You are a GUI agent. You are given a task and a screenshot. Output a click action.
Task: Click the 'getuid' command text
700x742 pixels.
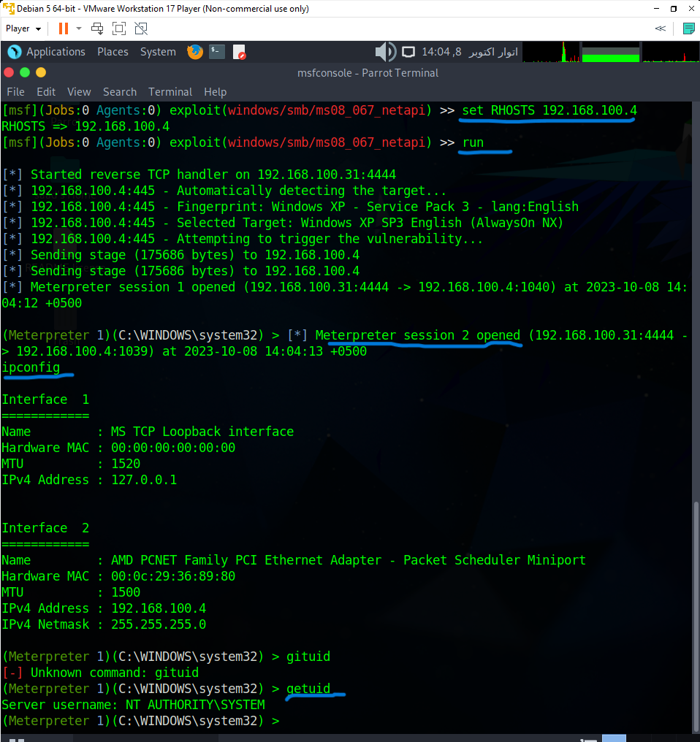[x=308, y=689]
